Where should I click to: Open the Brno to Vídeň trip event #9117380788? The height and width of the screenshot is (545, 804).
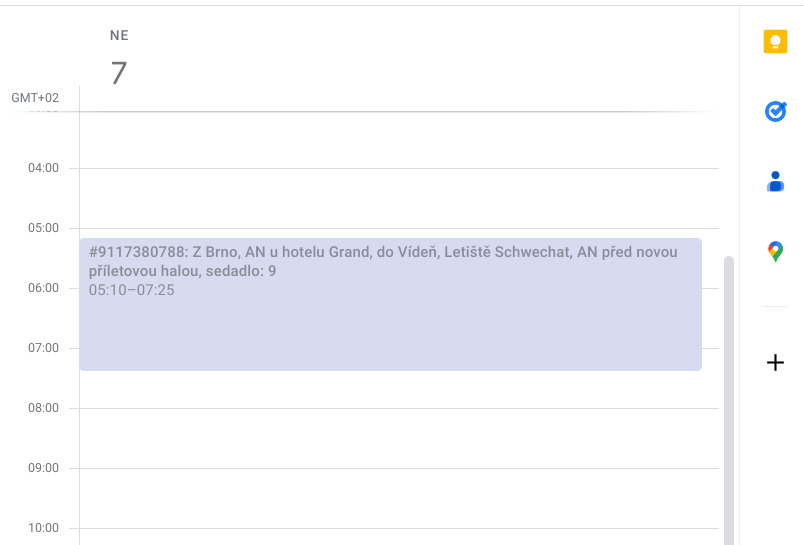390,304
